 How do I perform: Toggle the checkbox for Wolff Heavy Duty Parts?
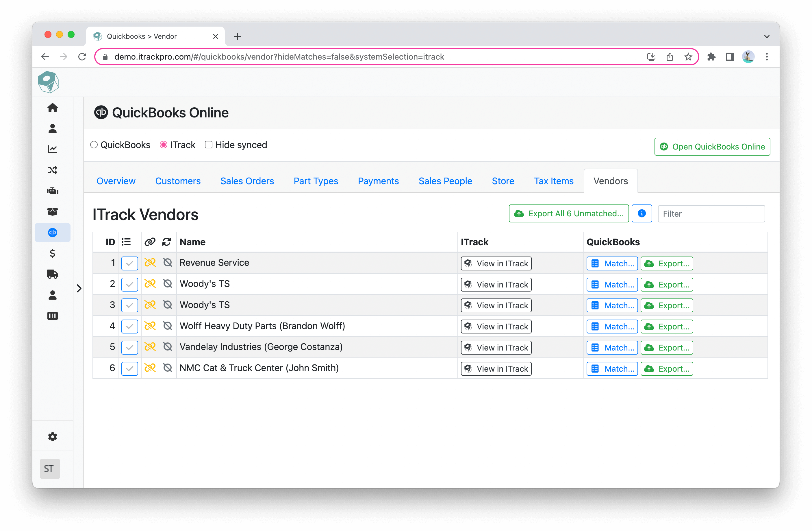click(x=130, y=327)
